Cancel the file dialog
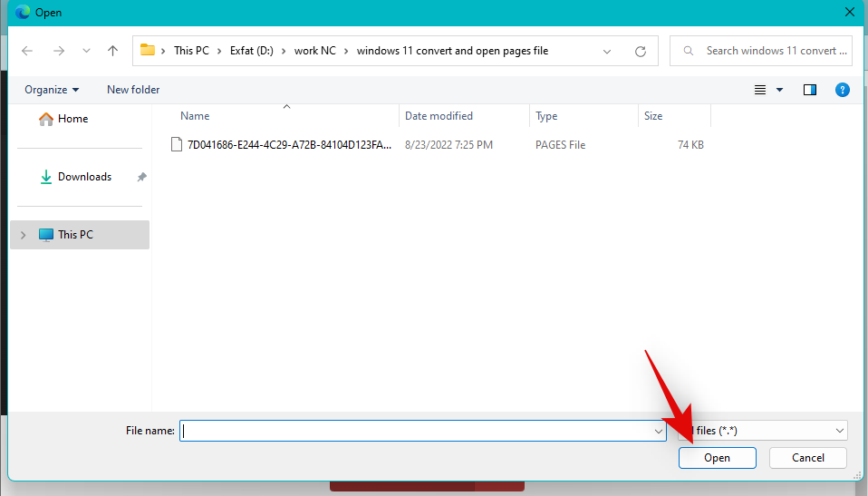 tap(807, 458)
